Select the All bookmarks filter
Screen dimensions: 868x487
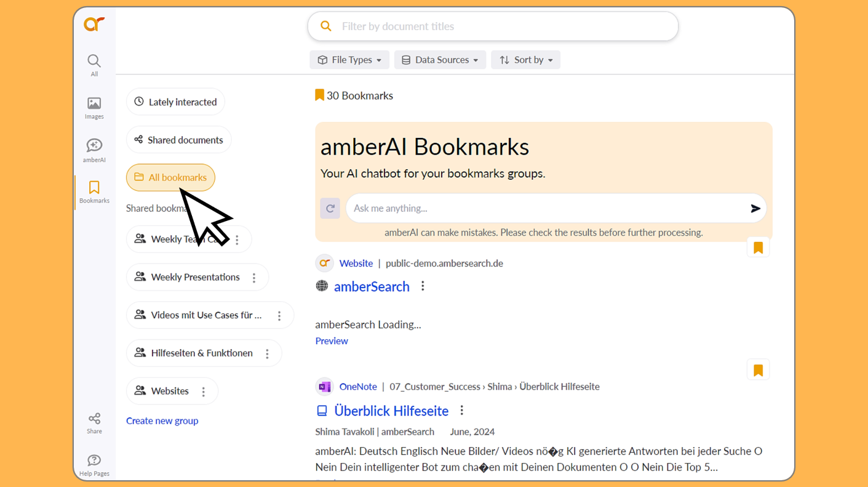pyautogui.click(x=170, y=177)
